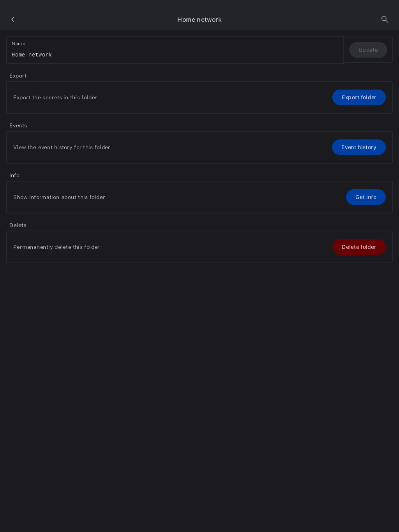Select the 'Export' section heading
This screenshot has height=532, width=399.
(x=18, y=76)
